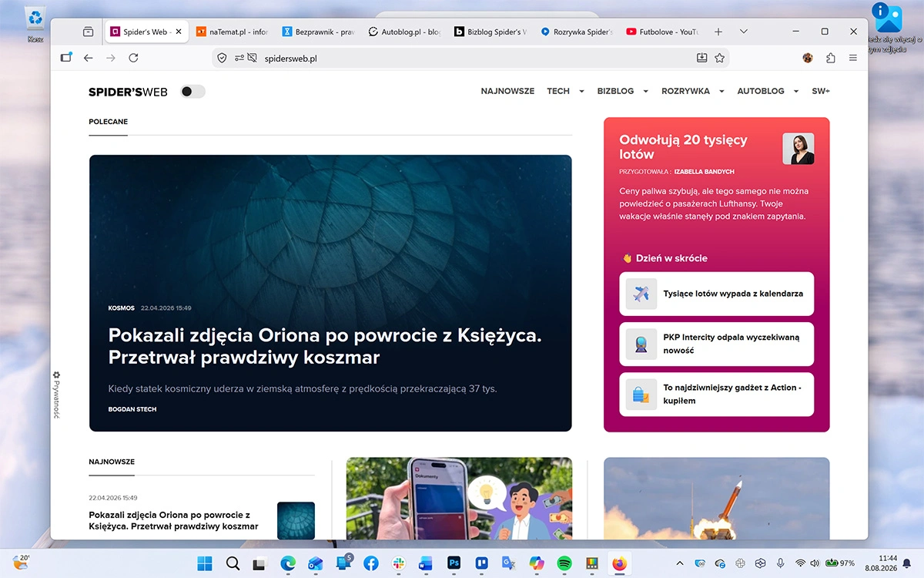Open the featured Orion headline in the large card
This screenshot has width=924, height=578.
[324, 346]
